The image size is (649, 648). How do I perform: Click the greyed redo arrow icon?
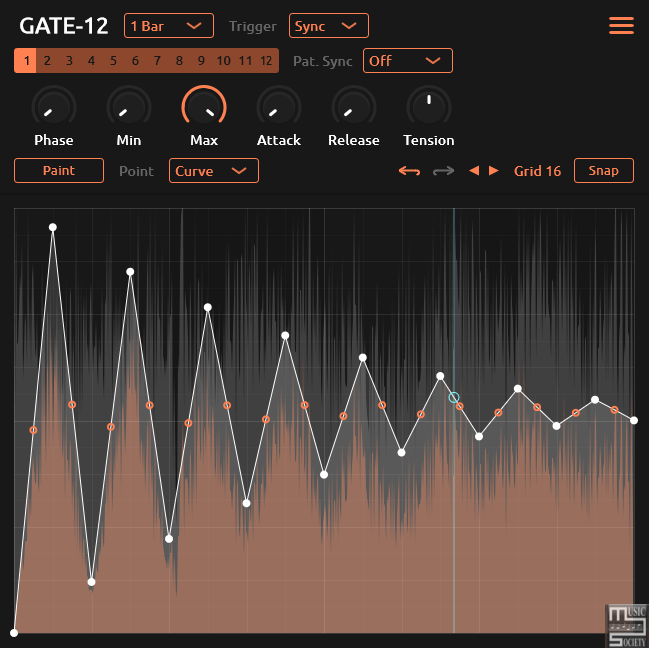tap(443, 170)
